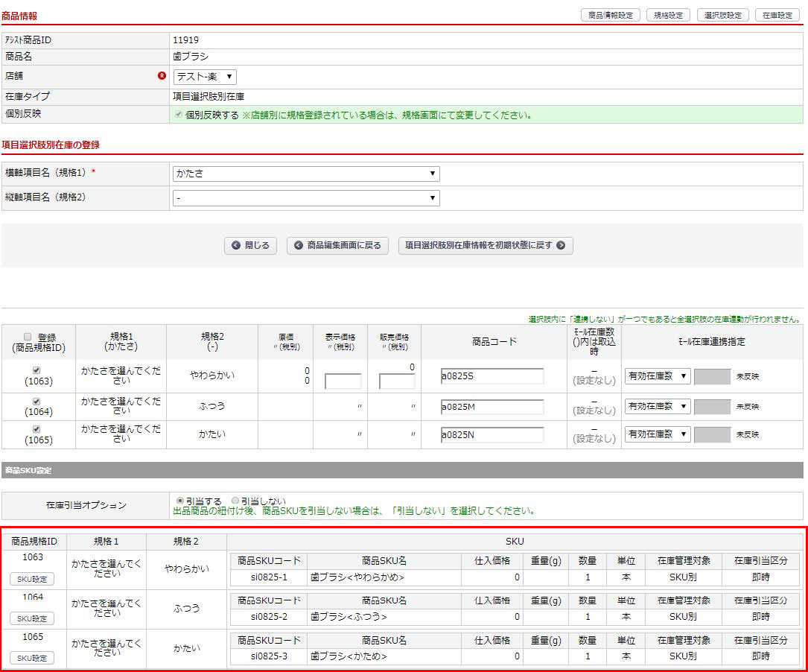Select the 引当する radio button

click(x=179, y=501)
